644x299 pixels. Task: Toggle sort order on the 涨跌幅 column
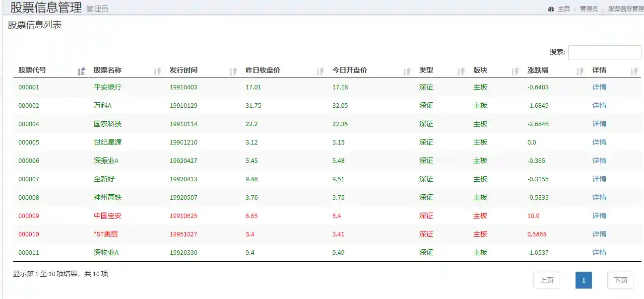580,71
